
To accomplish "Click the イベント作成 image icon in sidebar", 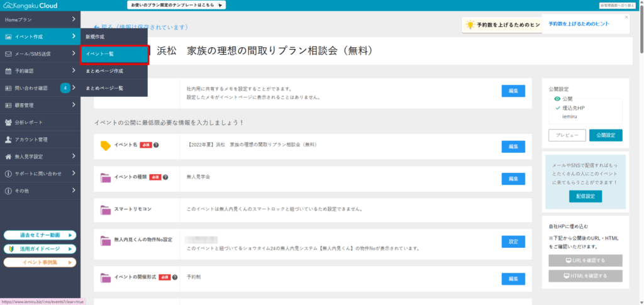I will click(8, 37).
